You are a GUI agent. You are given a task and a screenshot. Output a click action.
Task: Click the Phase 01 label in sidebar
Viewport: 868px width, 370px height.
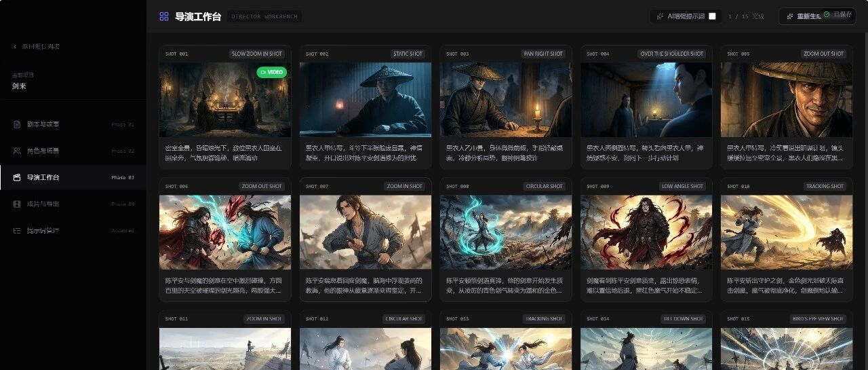point(123,125)
